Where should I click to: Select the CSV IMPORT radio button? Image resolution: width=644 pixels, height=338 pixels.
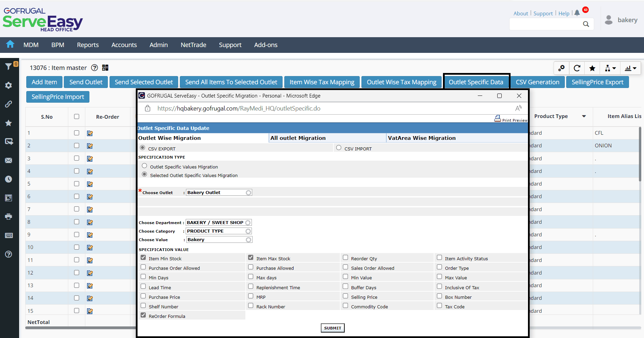pos(339,148)
